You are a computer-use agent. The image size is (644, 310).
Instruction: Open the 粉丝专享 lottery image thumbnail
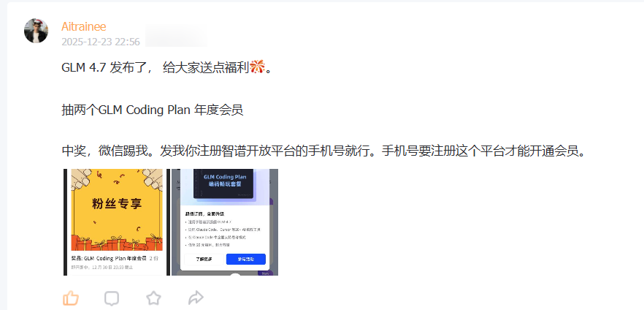(x=117, y=222)
